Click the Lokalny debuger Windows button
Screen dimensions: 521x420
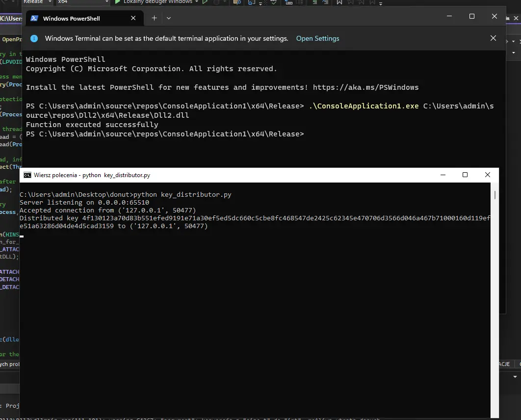[x=157, y=2]
